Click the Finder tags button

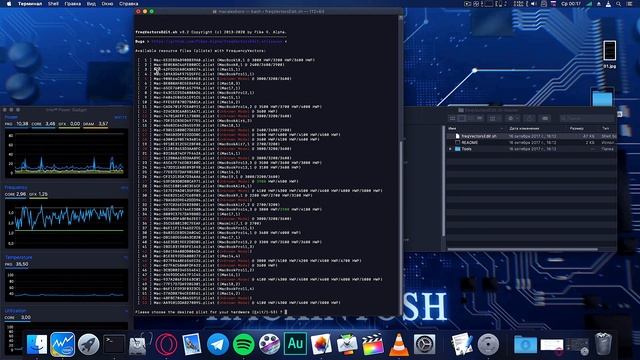[545, 118]
